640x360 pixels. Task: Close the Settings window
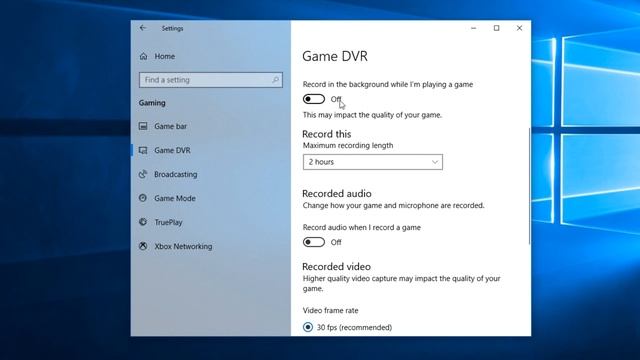519,28
